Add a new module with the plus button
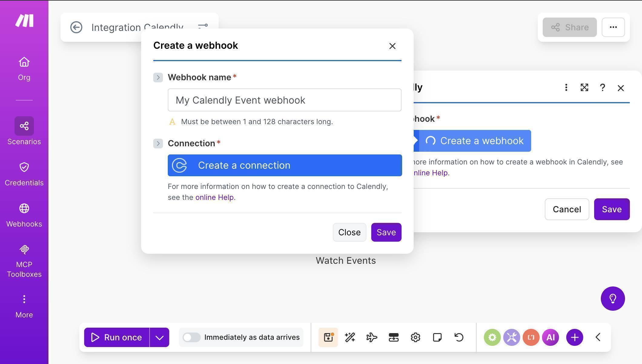642x364 pixels. (574, 337)
